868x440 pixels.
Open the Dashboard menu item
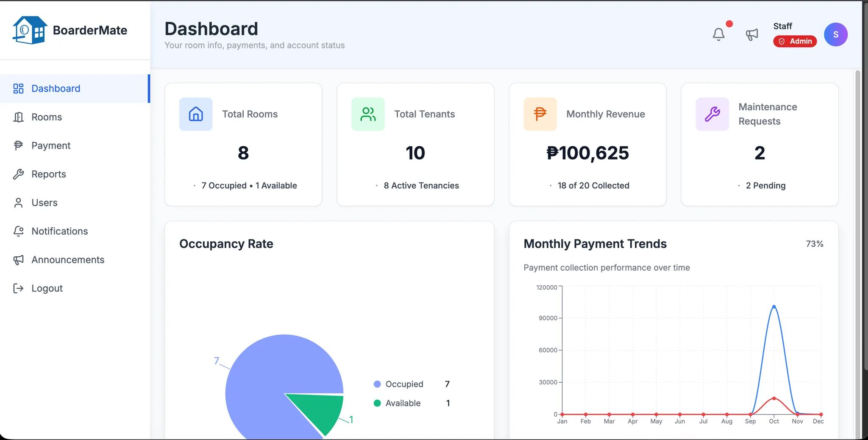point(75,88)
